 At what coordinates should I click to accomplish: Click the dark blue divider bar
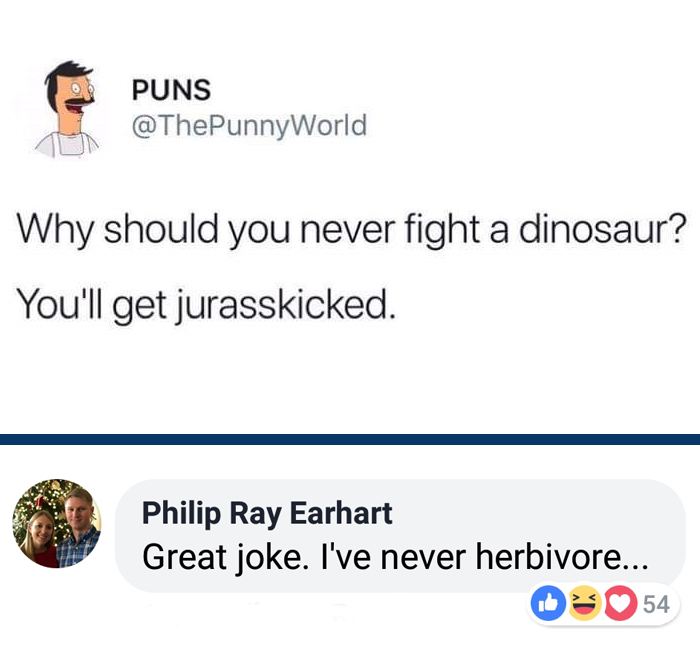click(350, 439)
